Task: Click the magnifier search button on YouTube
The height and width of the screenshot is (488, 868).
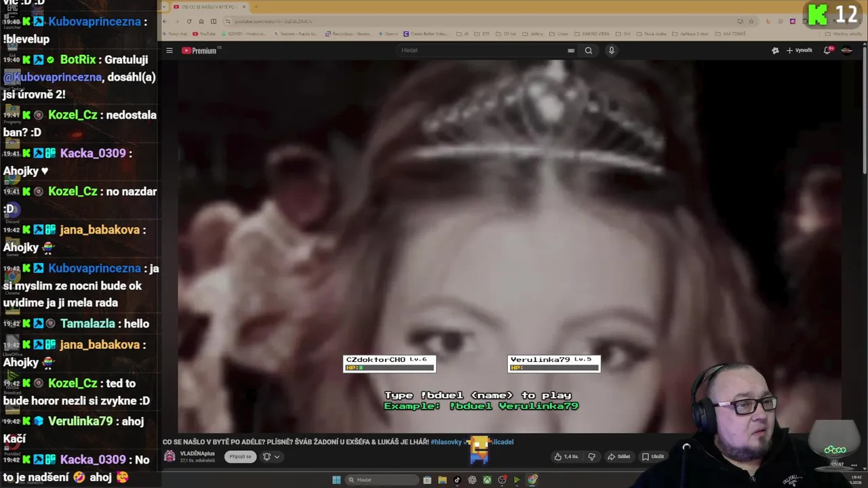Action: point(589,50)
